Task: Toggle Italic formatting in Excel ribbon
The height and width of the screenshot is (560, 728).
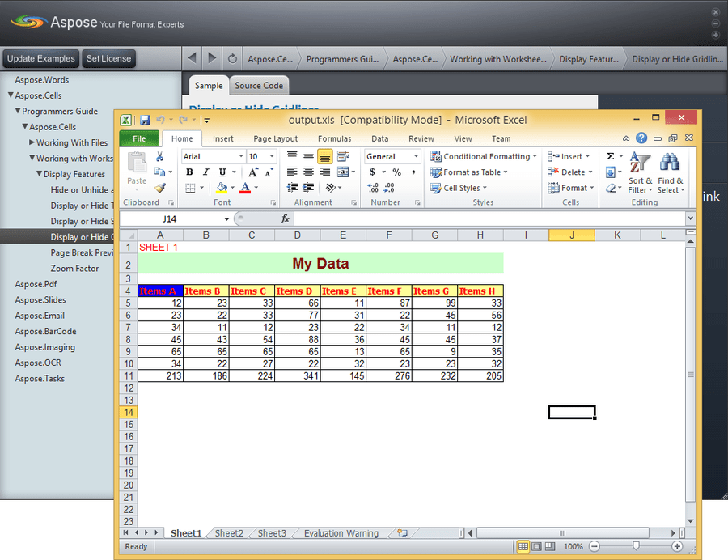Action: click(205, 172)
